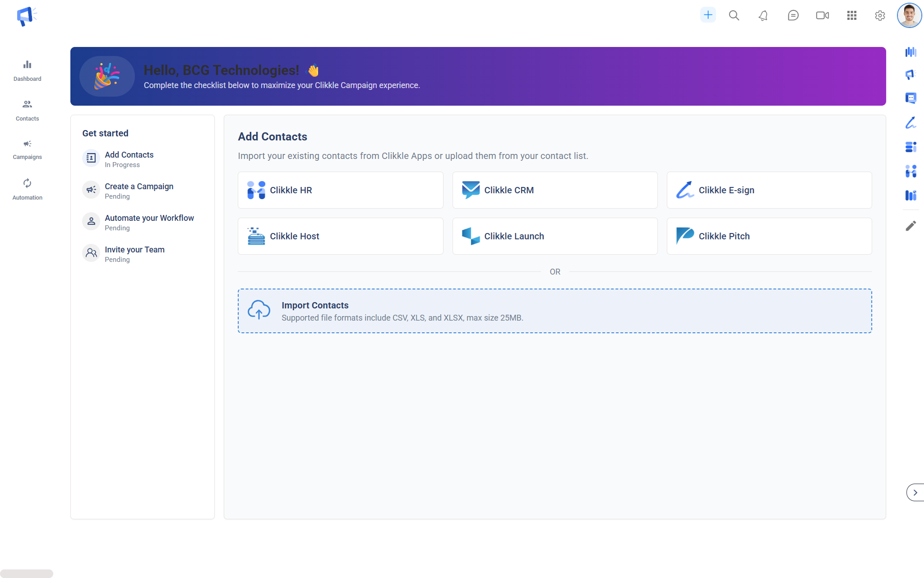Open Campaigns in left sidebar
924x578 pixels.
click(27, 149)
